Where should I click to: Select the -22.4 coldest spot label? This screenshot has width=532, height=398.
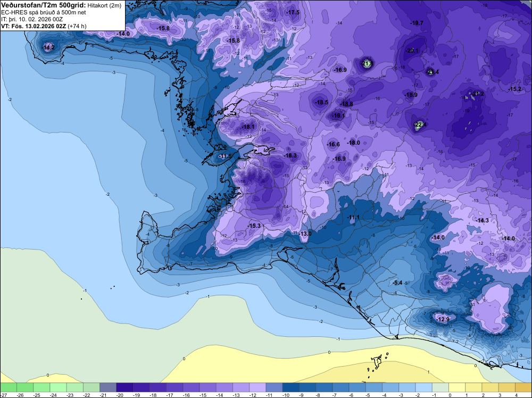click(x=420, y=125)
